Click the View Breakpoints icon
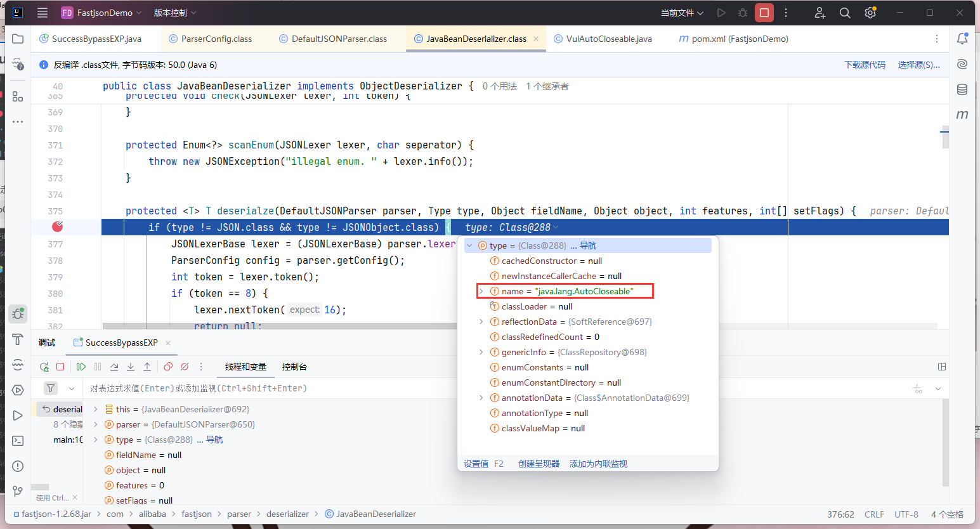980x529 pixels. pos(168,367)
